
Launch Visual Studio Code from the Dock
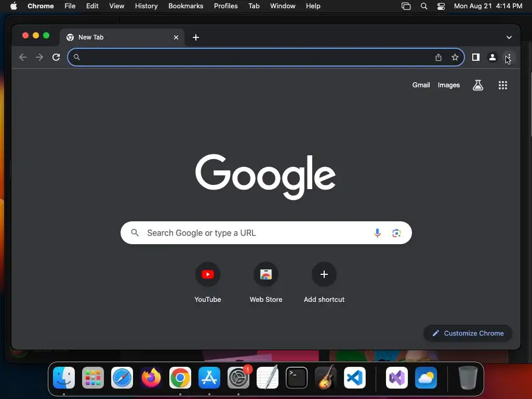point(355,378)
